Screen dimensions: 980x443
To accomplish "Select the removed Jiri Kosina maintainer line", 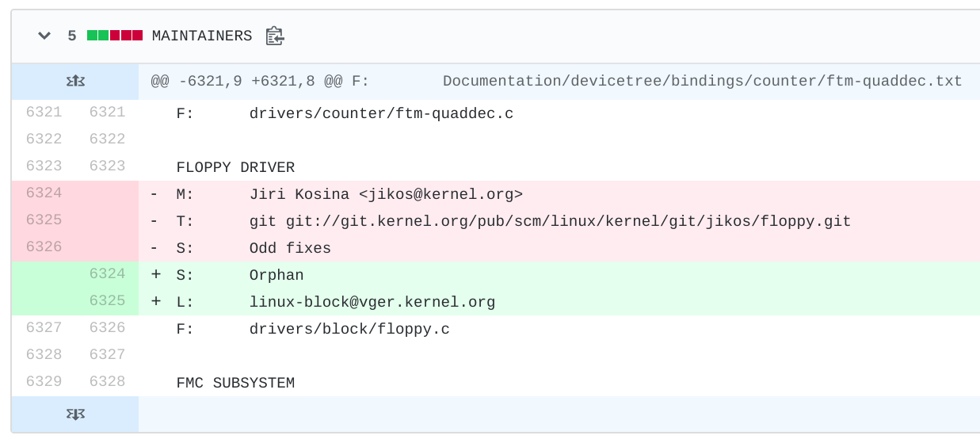I will 559,194.
